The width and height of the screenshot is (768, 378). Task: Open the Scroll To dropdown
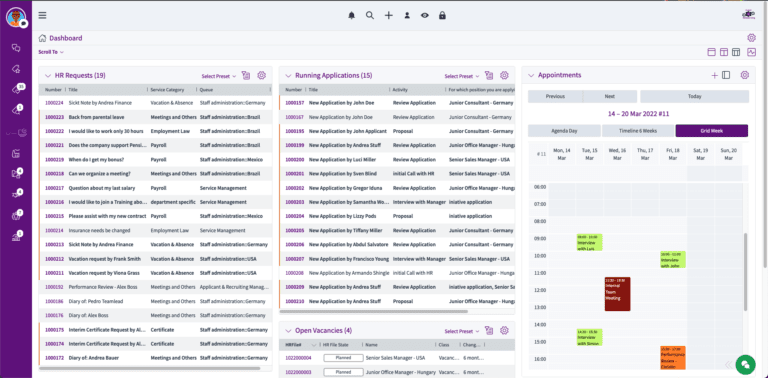51,52
